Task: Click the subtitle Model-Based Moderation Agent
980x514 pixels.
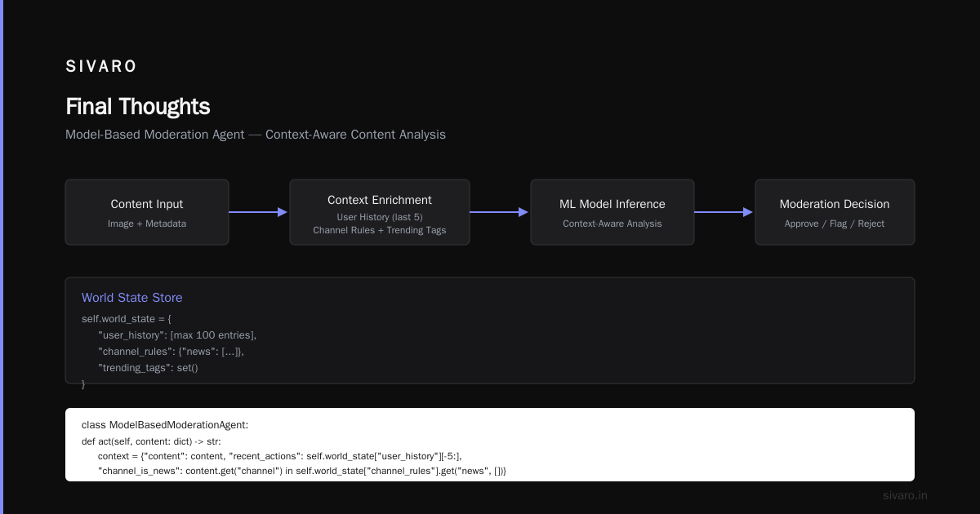Action: (x=155, y=135)
